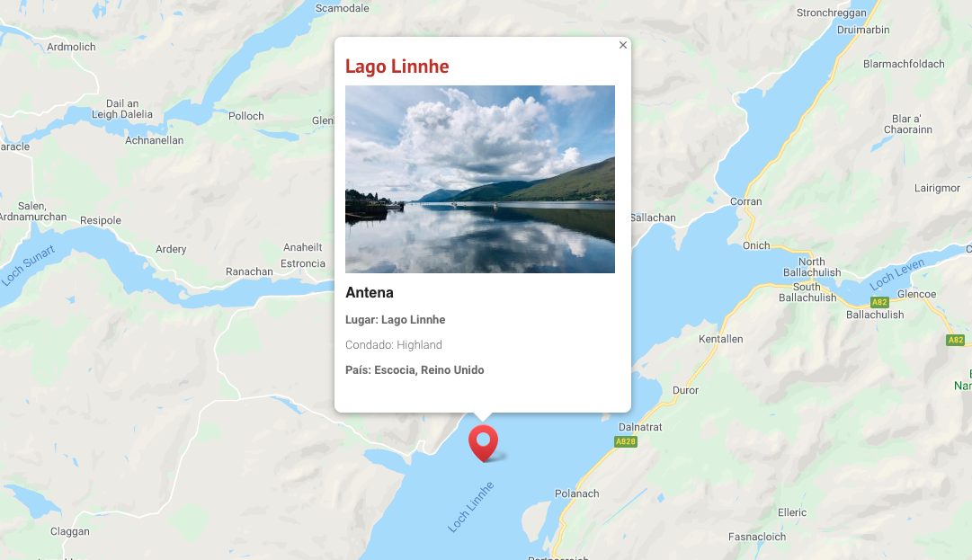Select the Stronchreggan place label
This screenshot has width=972, height=560.
coord(832,13)
